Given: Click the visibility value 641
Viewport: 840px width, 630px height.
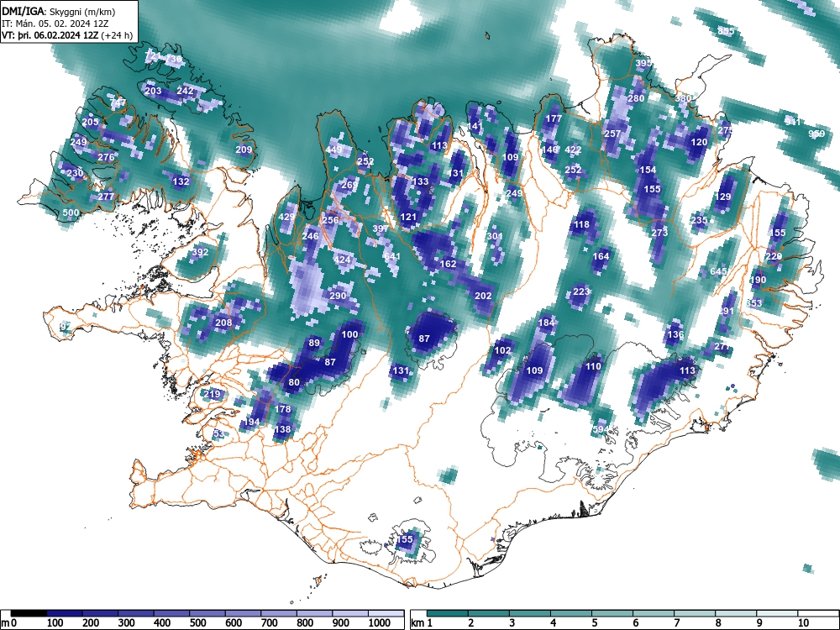Looking at the screenshot, I should point(392,256).
